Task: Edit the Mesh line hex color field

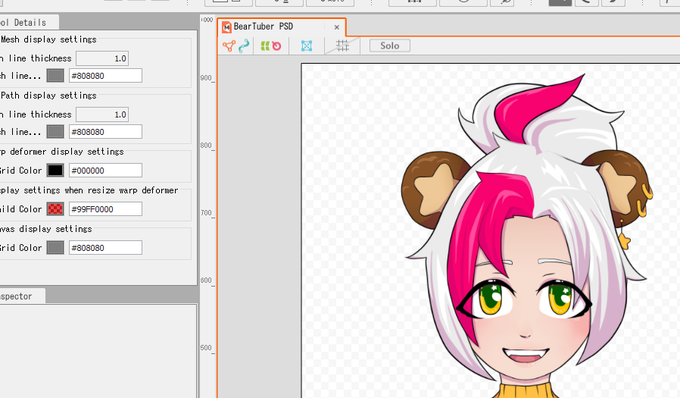Action: point(105,75)
